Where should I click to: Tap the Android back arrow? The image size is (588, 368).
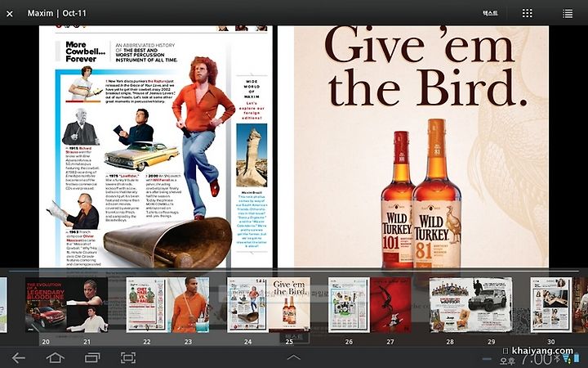18,357
